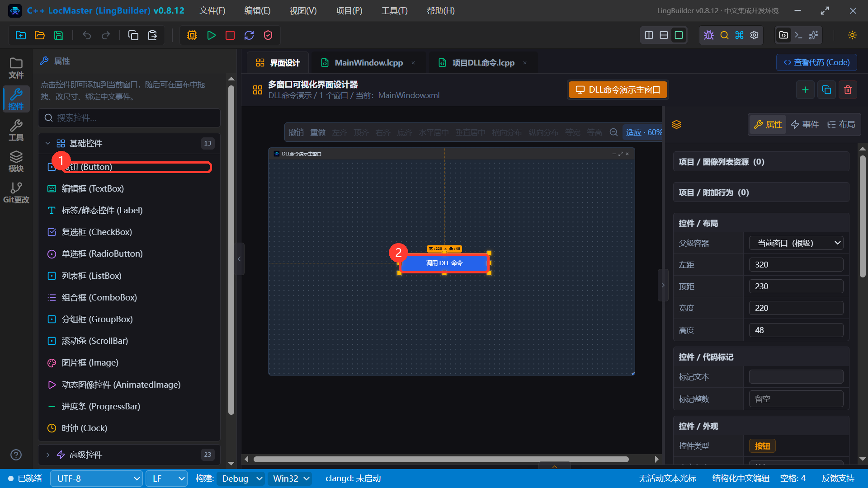
Task: Toggle split column layout icon
Action: (649, 35)
